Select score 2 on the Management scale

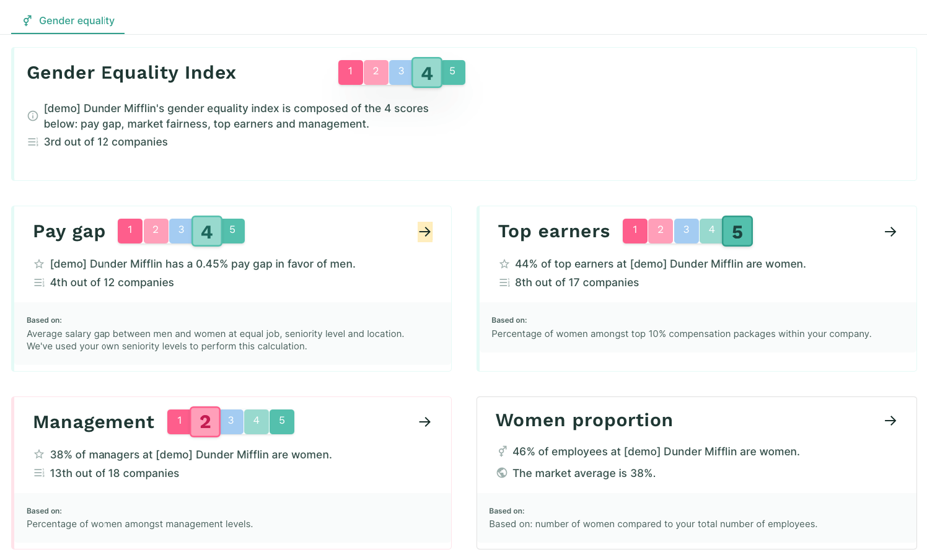205,422
